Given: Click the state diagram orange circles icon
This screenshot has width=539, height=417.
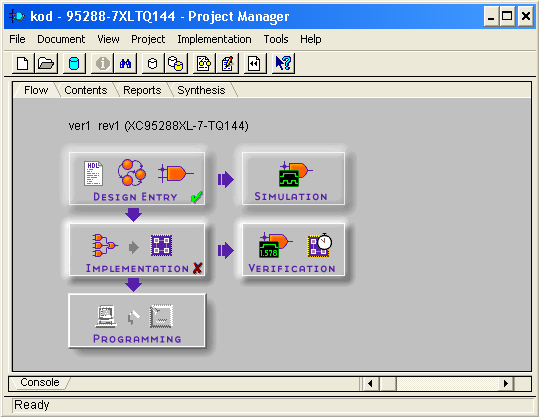Looking at the screenshot, I should (x=132, y=173).
